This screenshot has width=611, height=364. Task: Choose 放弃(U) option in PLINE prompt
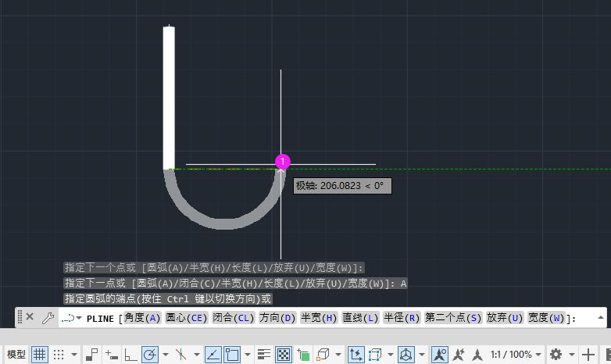click(x=505, y=318)
